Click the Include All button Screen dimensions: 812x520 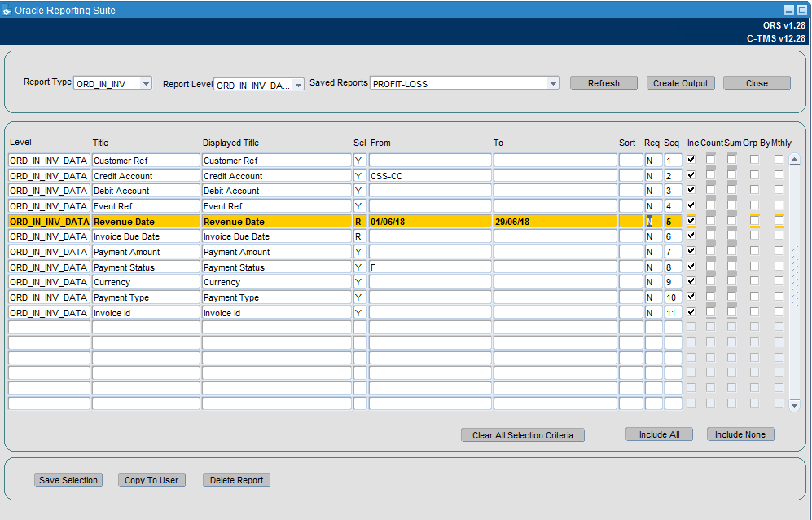(659, 434)
